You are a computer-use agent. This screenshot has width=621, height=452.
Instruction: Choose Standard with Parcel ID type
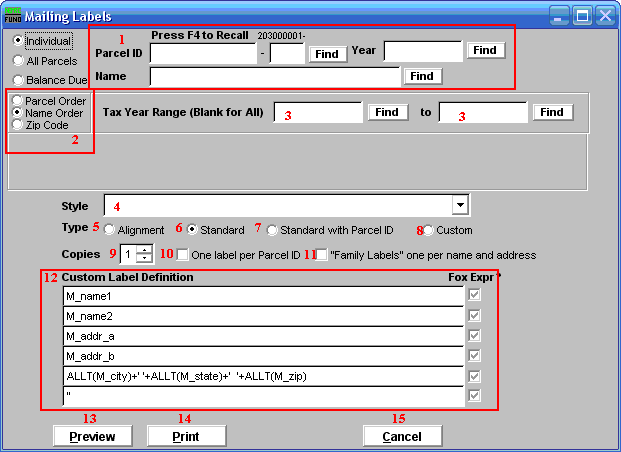tap(272, 230)
